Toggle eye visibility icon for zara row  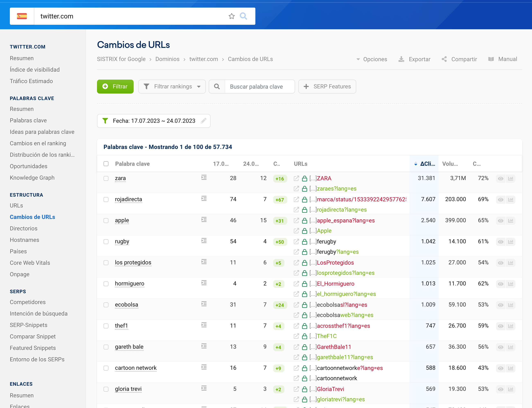501,178
